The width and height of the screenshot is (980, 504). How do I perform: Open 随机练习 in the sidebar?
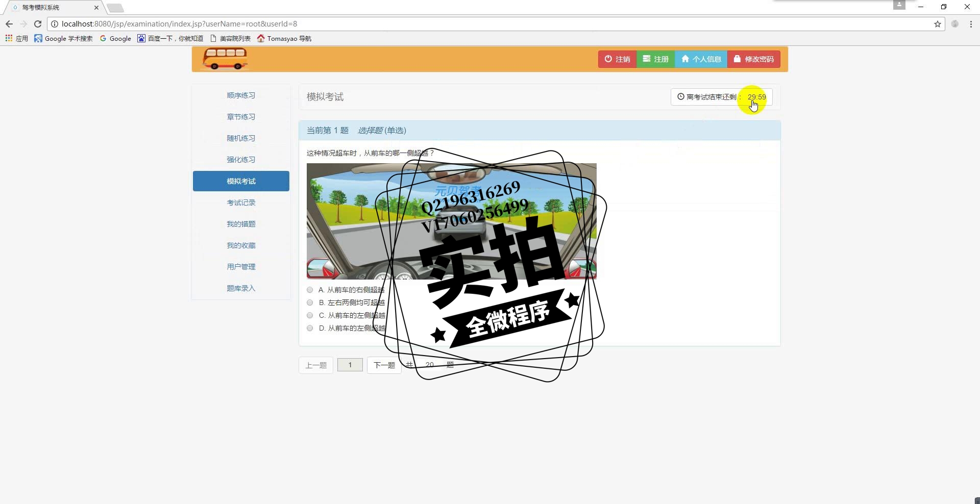[241, 138]
